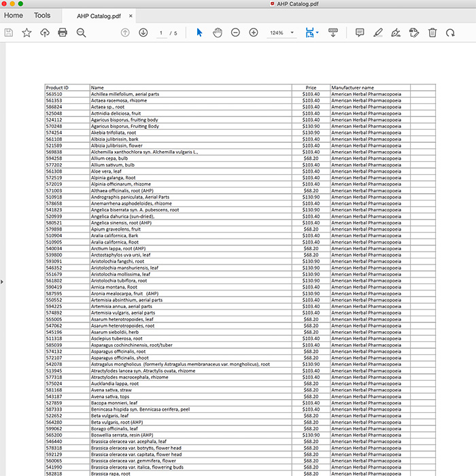Switch to the Tools tab

pos(42,16)
